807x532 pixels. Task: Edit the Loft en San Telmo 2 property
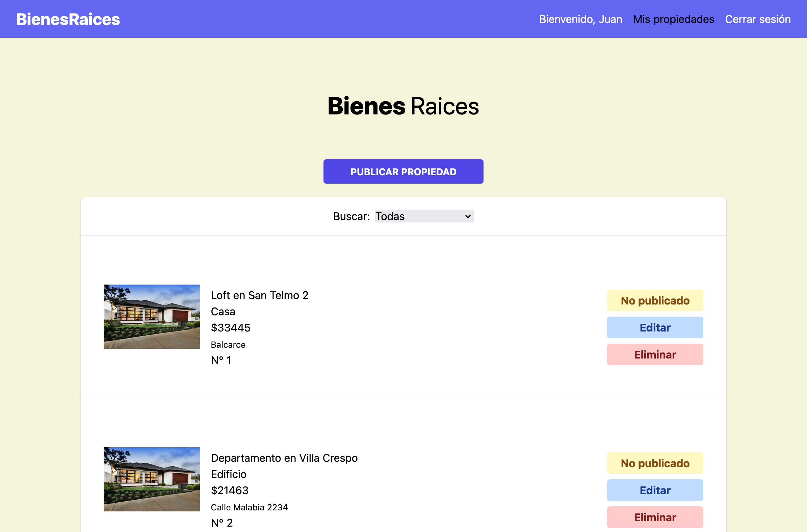[x=655, y=327]
